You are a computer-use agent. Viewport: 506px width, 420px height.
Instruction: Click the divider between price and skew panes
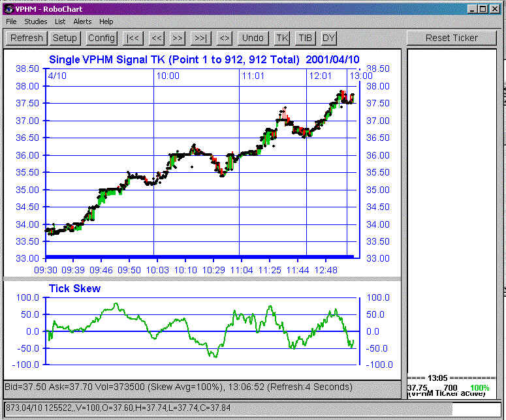(x=202, y=278)
